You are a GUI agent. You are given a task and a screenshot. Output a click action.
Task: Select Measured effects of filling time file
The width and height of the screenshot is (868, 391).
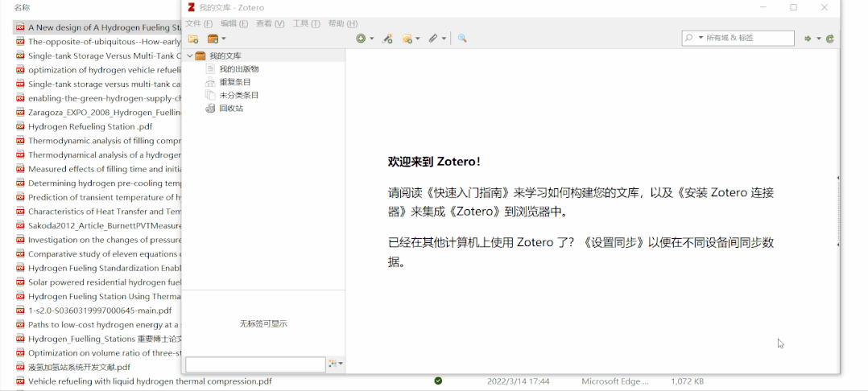pos(105,169)
